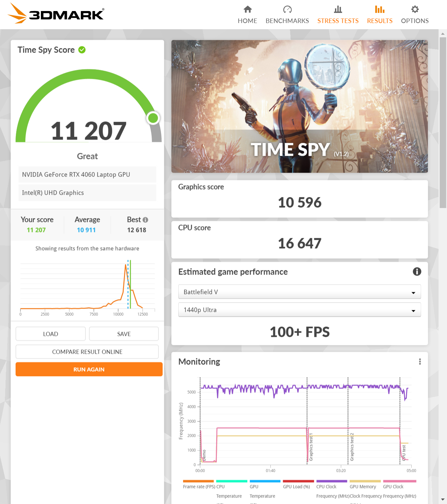The height and width of the screenshot is (504, 447).
Task: Click the Results orange bars icon
Action: coord(379,9)
